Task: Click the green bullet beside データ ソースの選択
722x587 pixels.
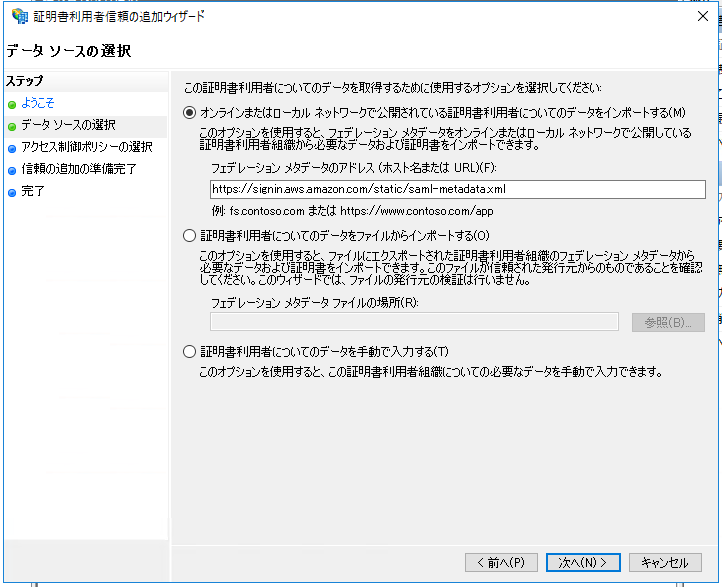Action: click(12, 127)
